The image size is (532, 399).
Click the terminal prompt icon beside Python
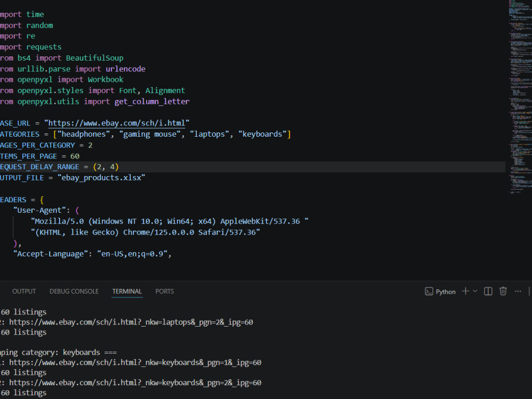pos(429,292)
